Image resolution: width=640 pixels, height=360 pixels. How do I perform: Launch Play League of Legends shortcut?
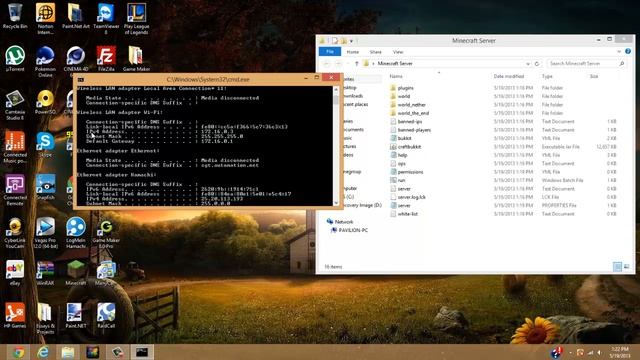coord(136,18)
